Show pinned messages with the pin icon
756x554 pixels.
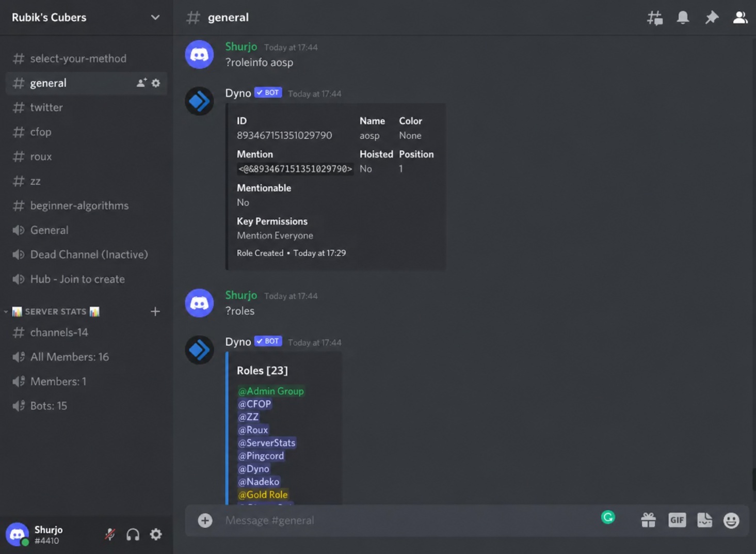(712, 18)
